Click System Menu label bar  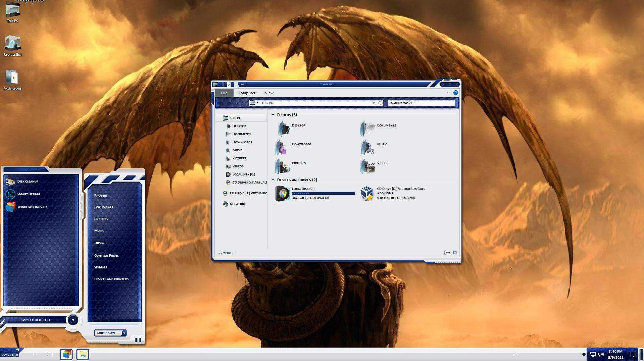[x=36, y=320]
